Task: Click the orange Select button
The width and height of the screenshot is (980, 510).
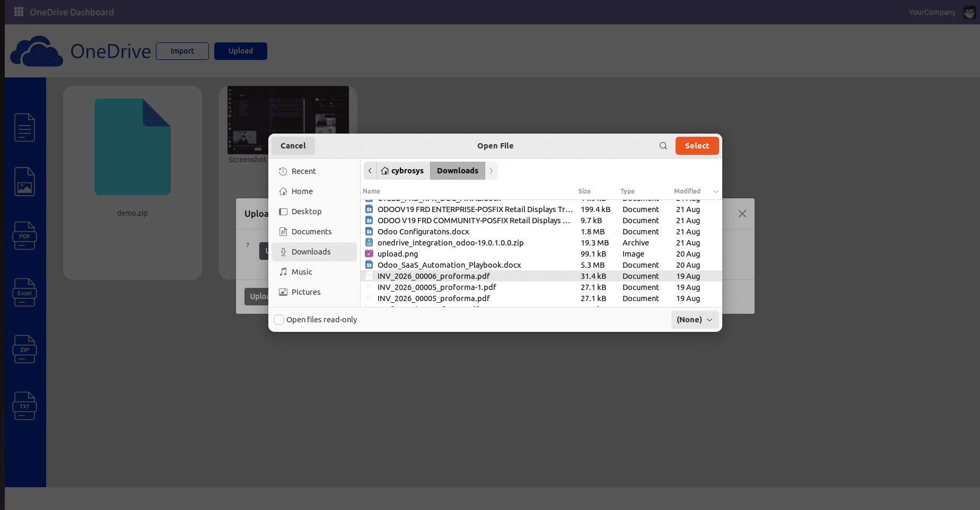Action: click(697, 146)
